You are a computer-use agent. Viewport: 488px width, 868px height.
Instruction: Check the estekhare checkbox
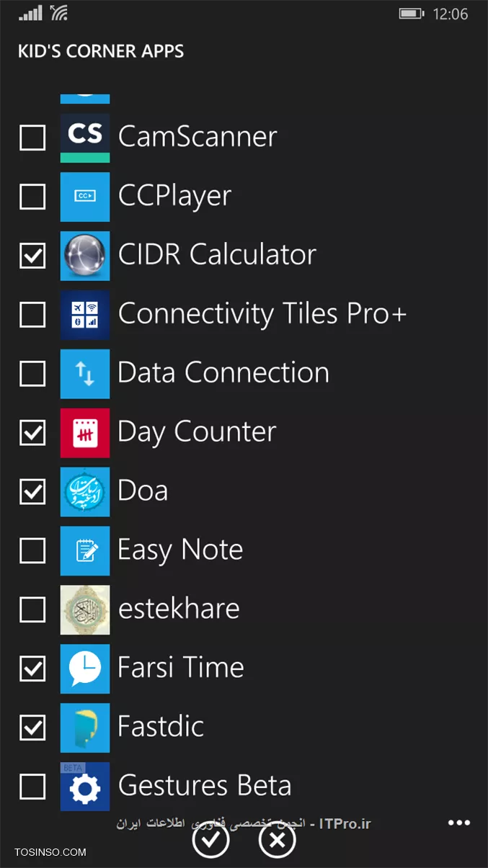tap(32, 609)
